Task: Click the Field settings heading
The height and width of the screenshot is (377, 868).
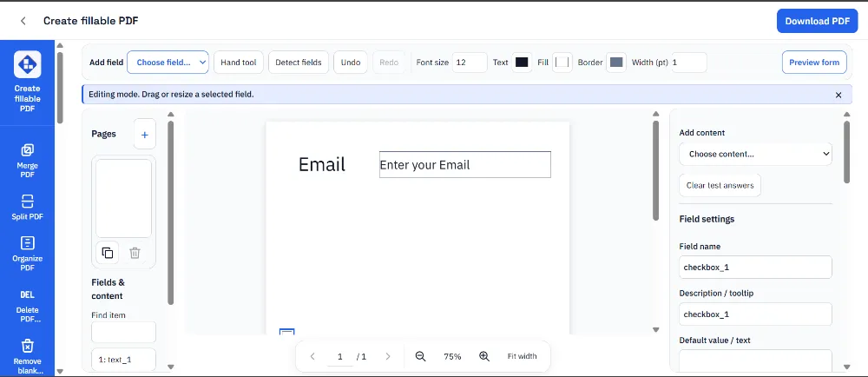Action: tap(707, 219)
